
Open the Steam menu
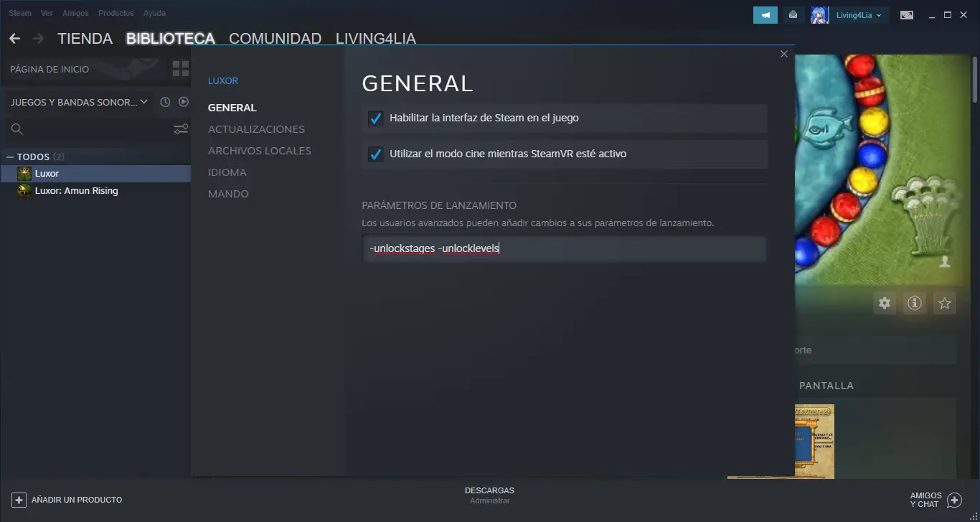[20, 13]
